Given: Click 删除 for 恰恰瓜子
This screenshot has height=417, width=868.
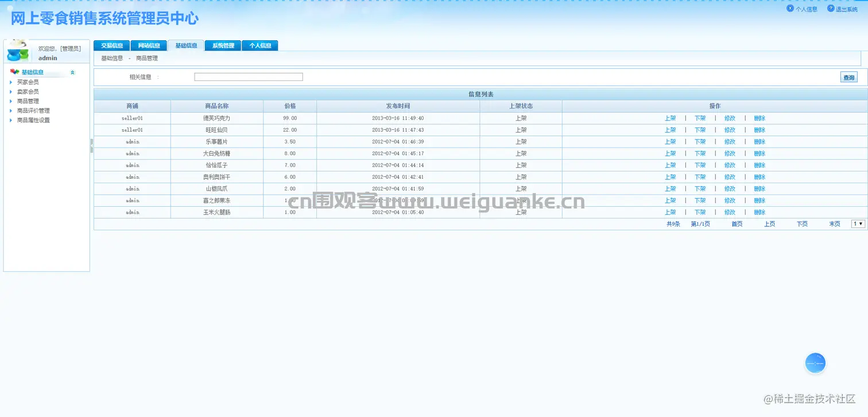Looking at the screenshot, I should tap(759, 165).
